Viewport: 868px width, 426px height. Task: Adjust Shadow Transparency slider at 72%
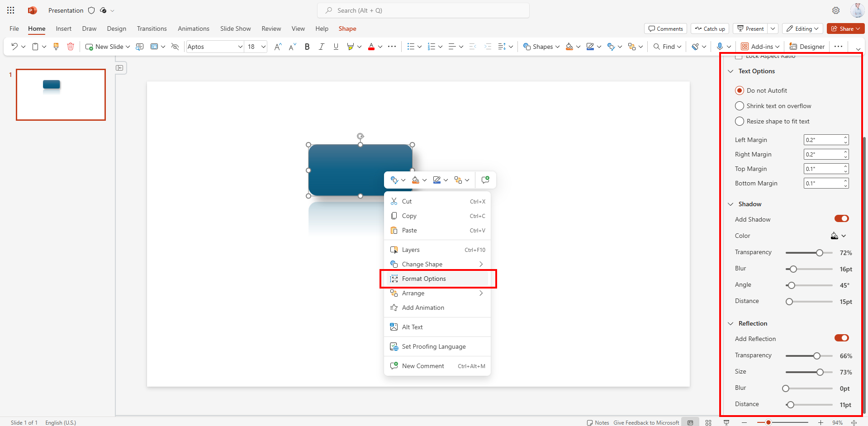click(820, 253)
